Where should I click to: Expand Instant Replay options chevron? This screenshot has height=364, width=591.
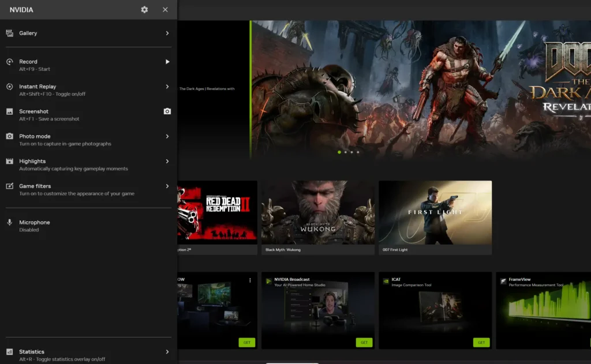[x=167, y=87]
